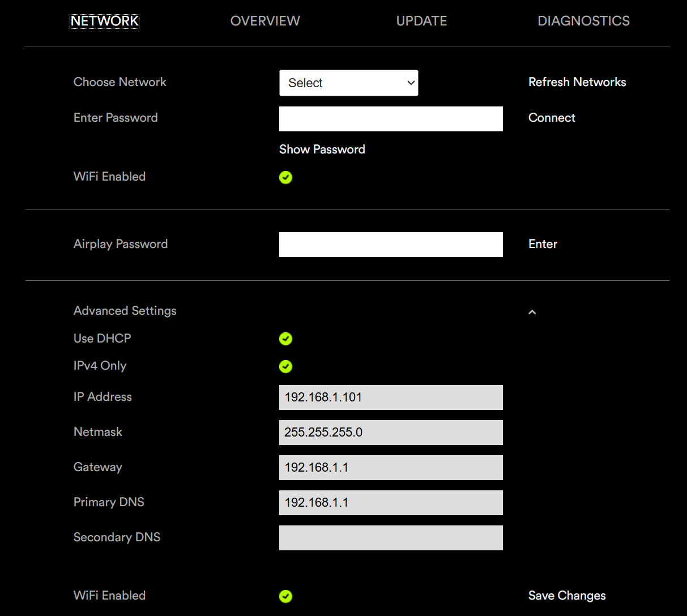Click Refresh Networks

577,82
